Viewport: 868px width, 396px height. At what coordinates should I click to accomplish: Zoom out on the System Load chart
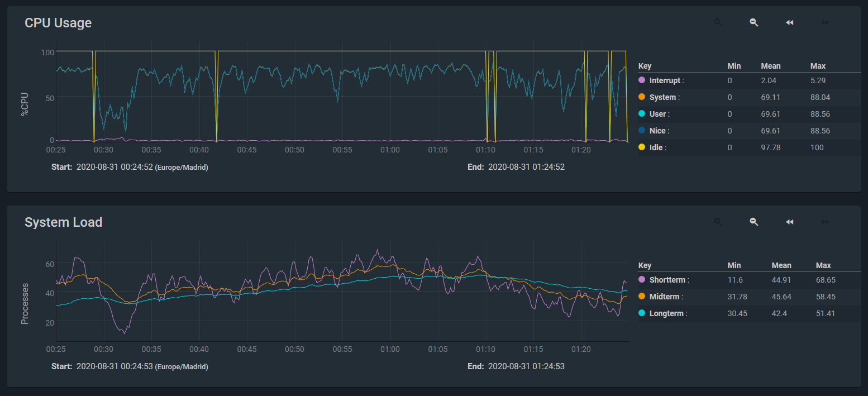point(754,222)
